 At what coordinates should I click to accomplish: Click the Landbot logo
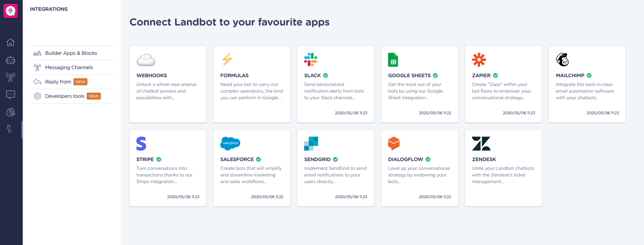pos(10,11)
